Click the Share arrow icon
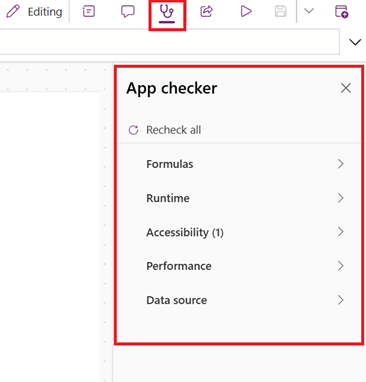Screen dimensions: 366x382 coord(206,12)
